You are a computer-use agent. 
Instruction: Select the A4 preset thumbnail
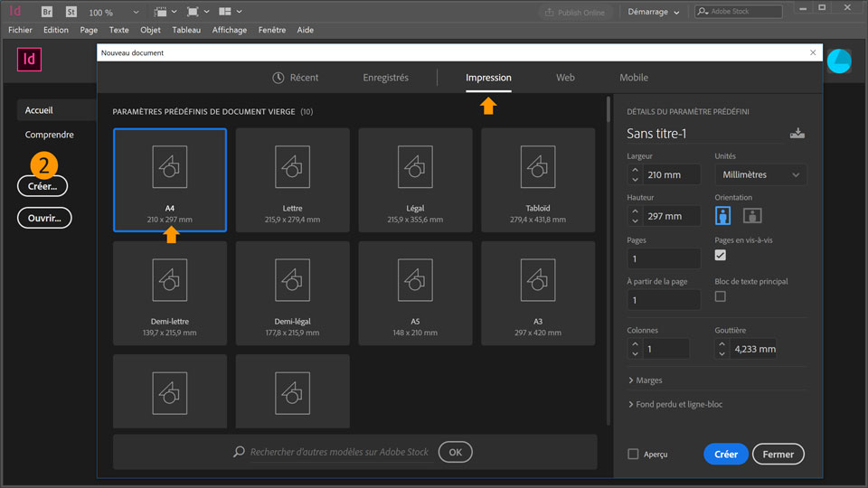click(170, 180)
